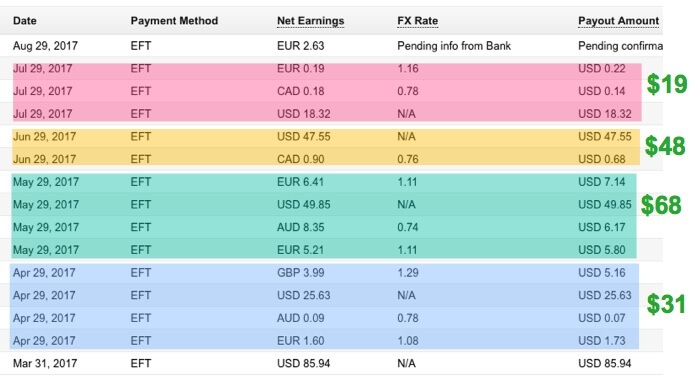Select the USD 1.73 payout amount

coord(602,341)
